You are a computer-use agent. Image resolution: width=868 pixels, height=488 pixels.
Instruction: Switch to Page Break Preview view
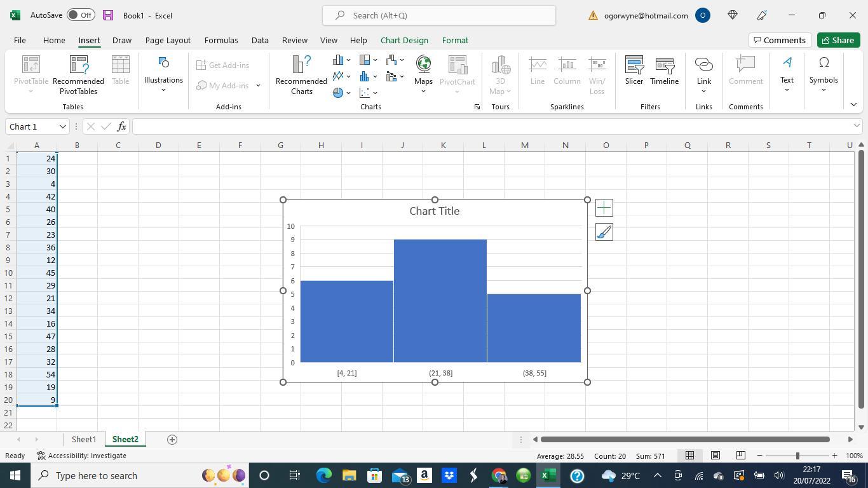(740, 456)
